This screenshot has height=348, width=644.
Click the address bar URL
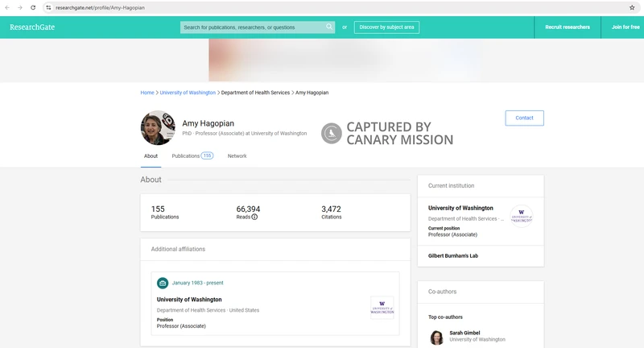click(100, 7)
